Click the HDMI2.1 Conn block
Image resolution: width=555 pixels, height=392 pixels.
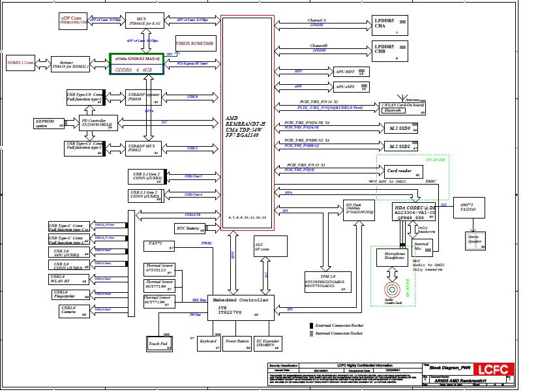pos(20,63)
